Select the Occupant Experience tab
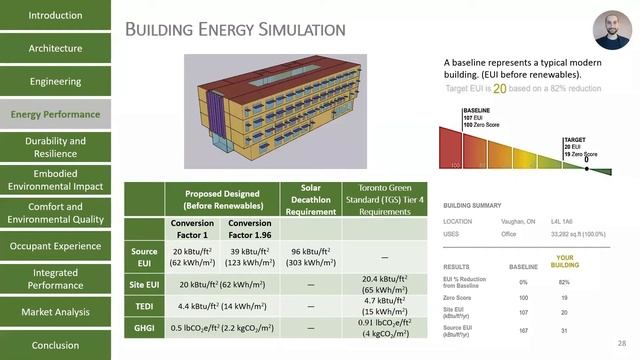The image size is (640, 360). pyautogui.click(x=55, y=246)
